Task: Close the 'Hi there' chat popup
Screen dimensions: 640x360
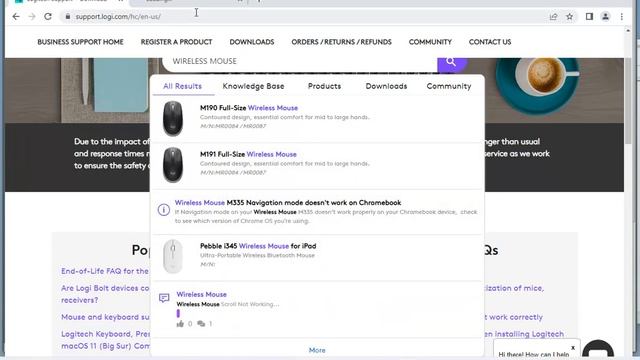Action: (x=573, y=348)
